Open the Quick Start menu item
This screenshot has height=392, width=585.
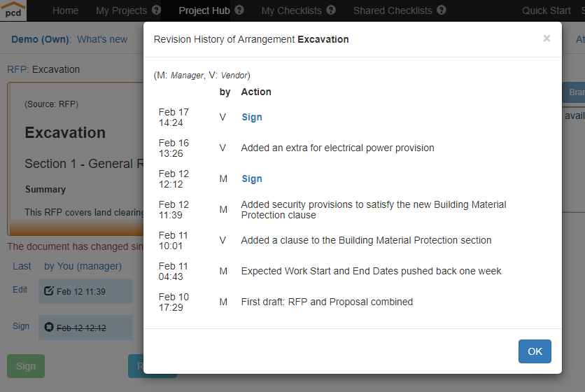[x=547, y=10]
